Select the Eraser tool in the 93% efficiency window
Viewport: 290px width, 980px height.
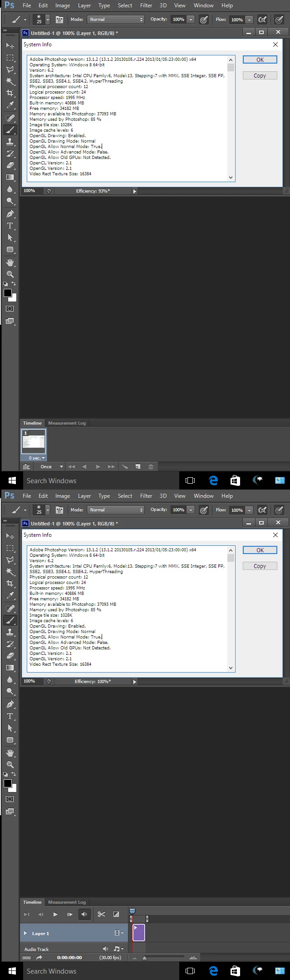tap(10, 165)
